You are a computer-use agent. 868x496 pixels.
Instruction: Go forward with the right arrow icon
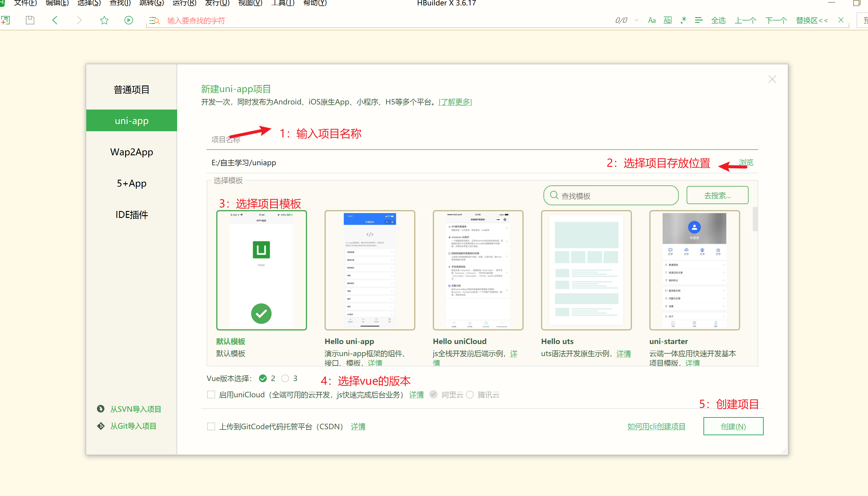pyautogui.click(x=79, y=20)
